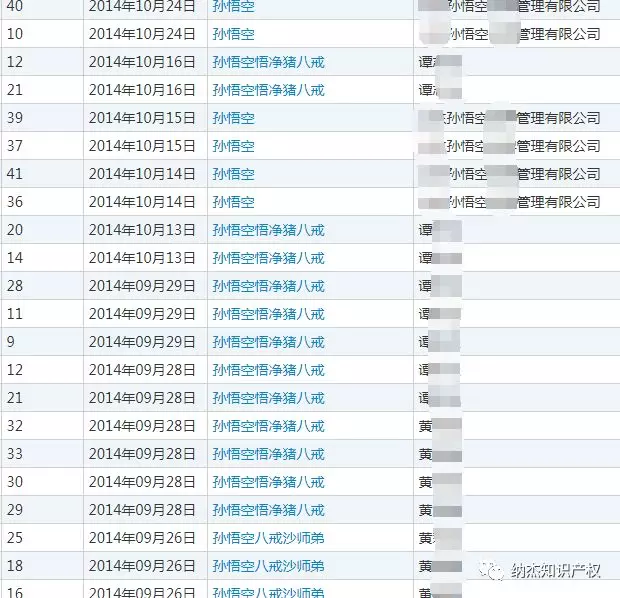
Task: Open 孙悟空八戒沙师弟 link in row number 18
Action: tap(268, 566)
